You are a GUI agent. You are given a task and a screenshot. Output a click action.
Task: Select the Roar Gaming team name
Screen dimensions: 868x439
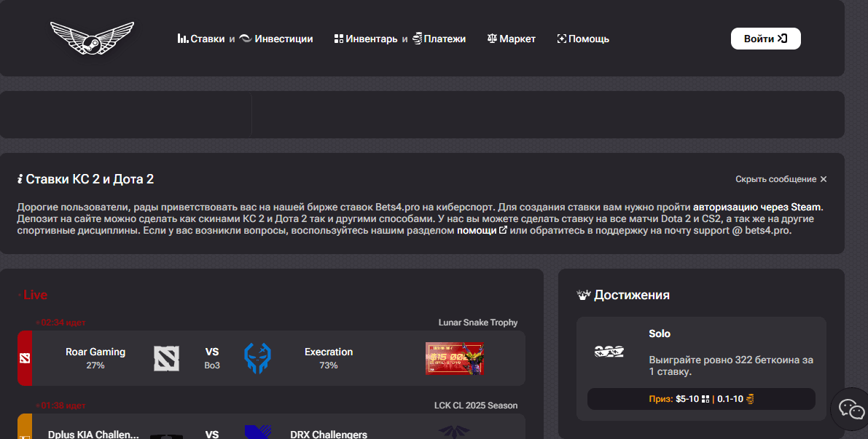pyautogui.click(x=95, y=352)
